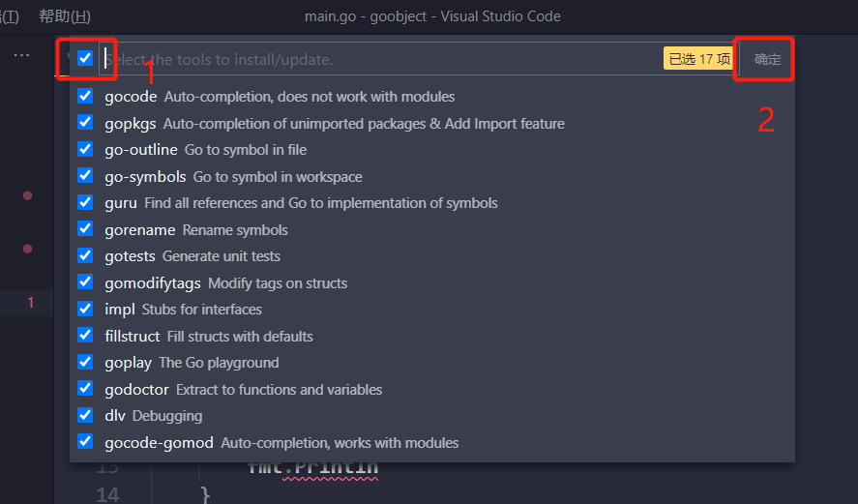
Task: Click editor line number 14
Action: [107, 494]
